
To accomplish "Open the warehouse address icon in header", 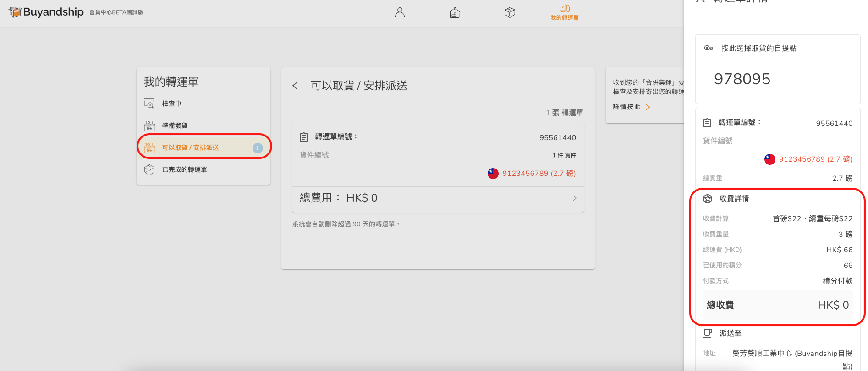I will tap(455, 12).
